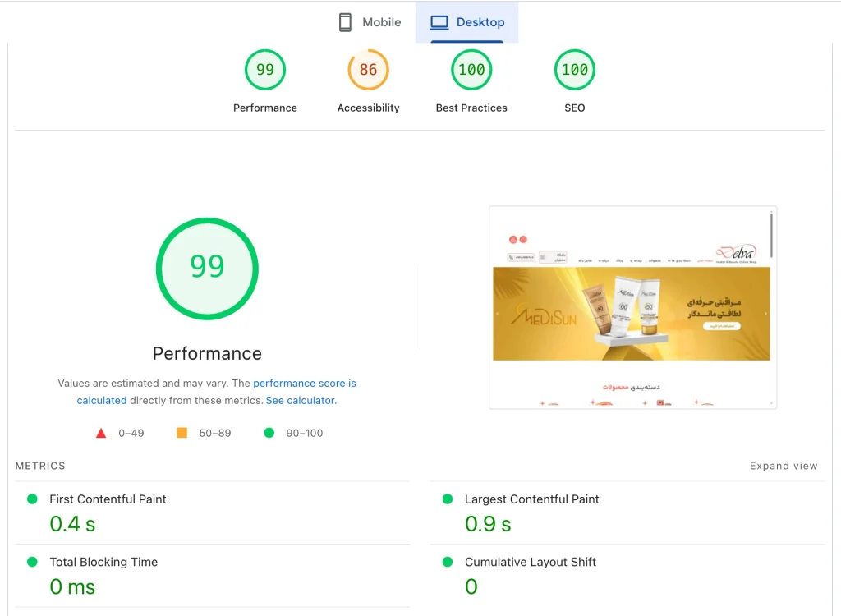
Task: Select the Accessibility 86 score gauge
Action: (x=369, y=70)
